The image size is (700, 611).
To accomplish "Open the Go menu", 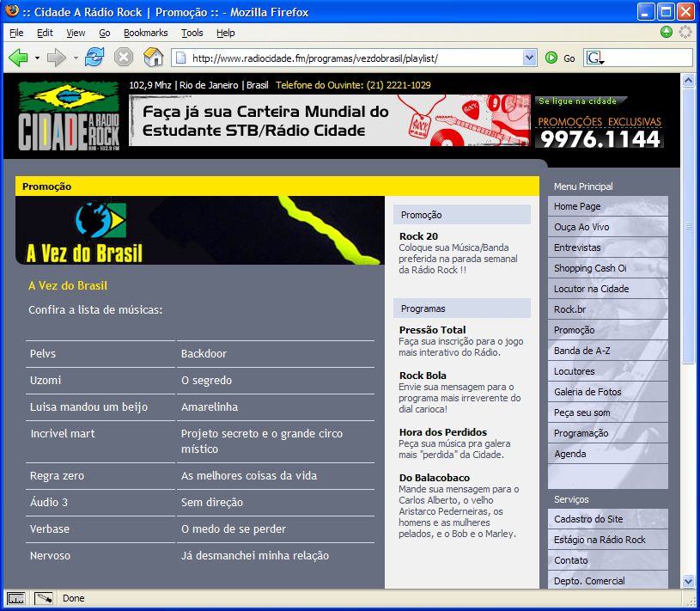I will click(105, 33).
